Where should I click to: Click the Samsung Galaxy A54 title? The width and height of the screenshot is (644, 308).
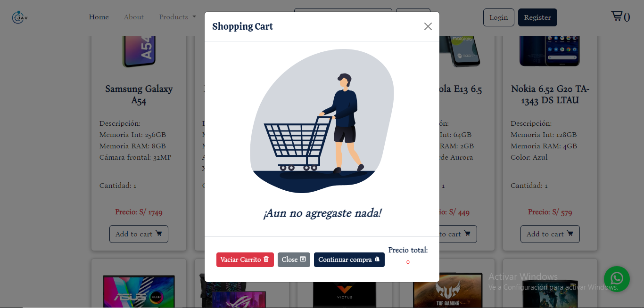(139, 94)
